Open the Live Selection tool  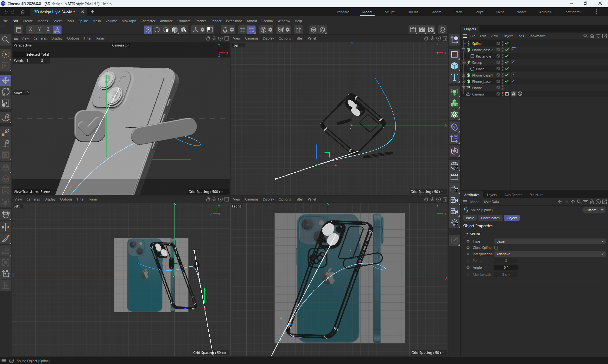[6, 54]
